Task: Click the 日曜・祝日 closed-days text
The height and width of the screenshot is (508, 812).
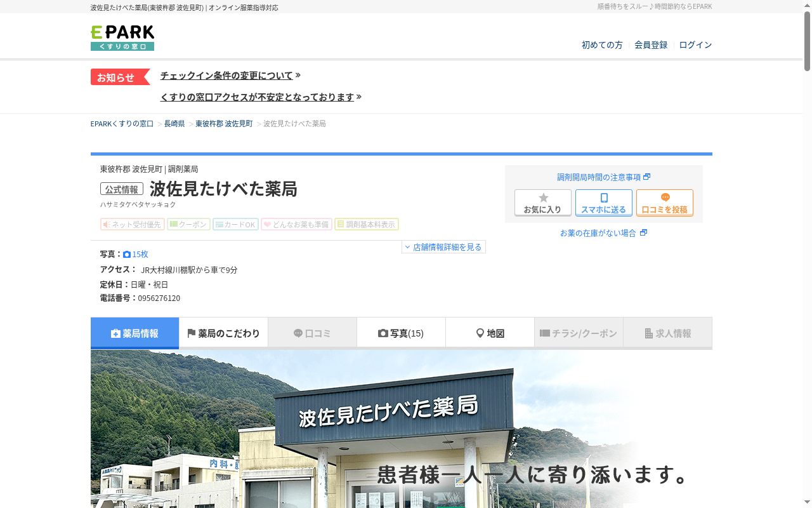Action: point(149,284)
